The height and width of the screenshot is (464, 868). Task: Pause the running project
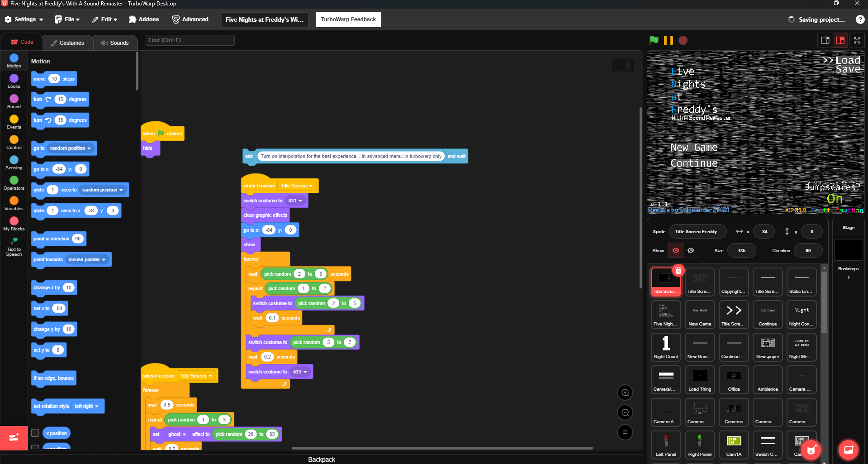click(668, 40)
